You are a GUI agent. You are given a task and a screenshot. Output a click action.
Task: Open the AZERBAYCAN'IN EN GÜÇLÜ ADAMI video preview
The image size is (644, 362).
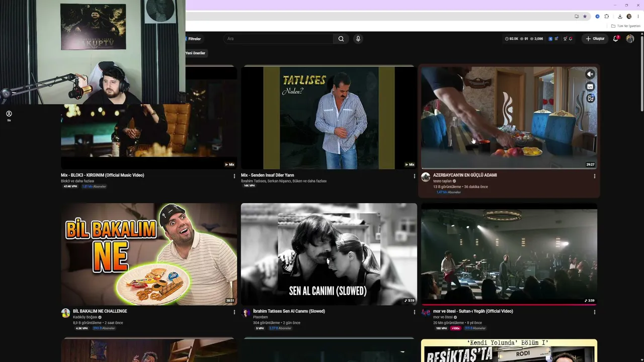click(x=509, y=118)
